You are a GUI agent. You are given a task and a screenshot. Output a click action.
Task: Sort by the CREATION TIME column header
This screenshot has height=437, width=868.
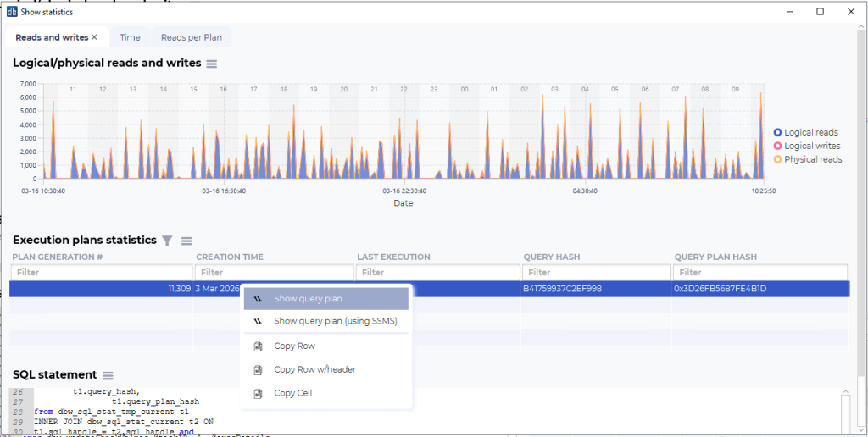click(230, 257)
